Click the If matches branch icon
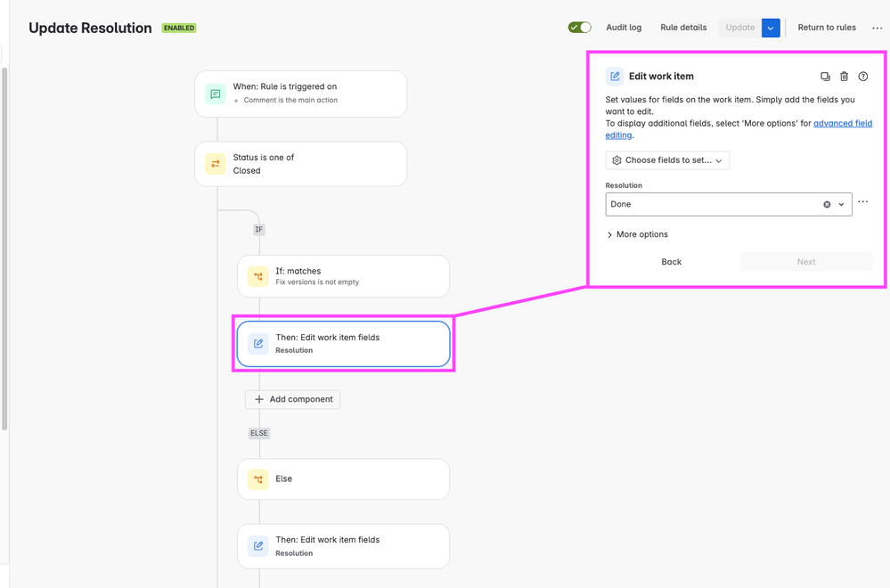Image resolution: width=890 pixels, height=588 pixels. pyautogui.click(x=257, y=276)
